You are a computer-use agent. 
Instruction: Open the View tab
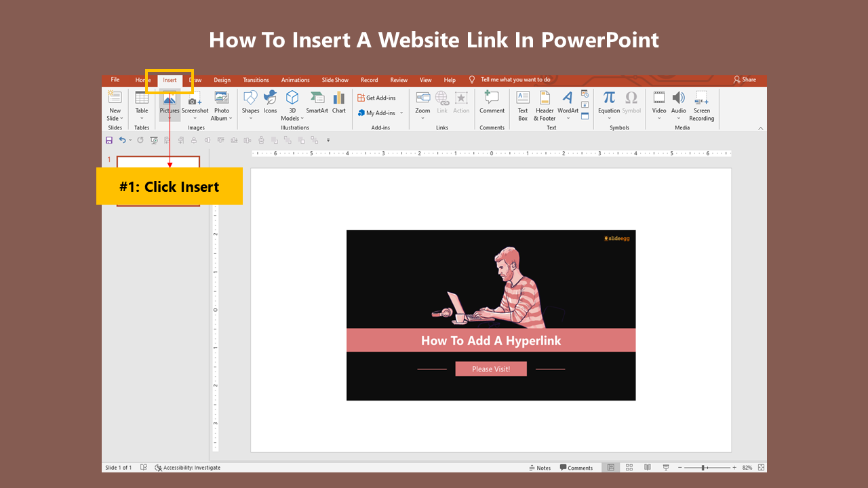pyautogui.click(x=426, y=80)
